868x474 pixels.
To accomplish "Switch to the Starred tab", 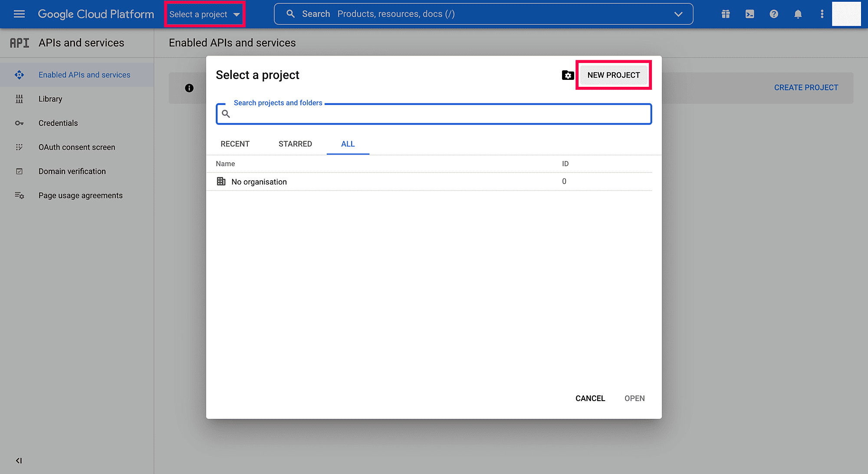I will click(x=295, y=144).
